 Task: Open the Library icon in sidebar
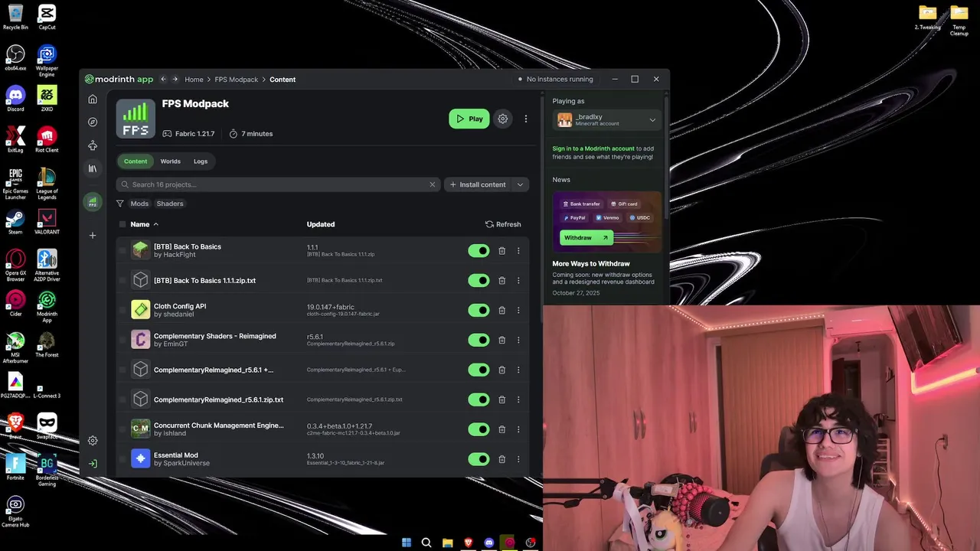tap(93, 168)
